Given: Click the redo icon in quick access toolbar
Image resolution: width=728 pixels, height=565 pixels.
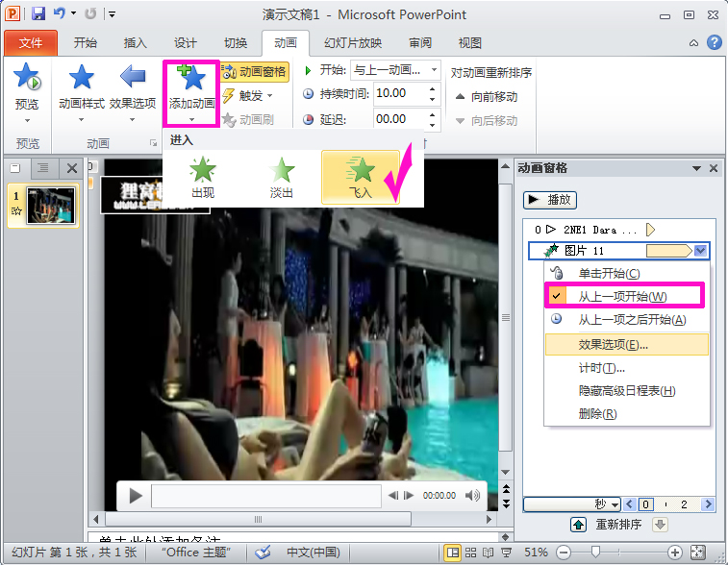Looking at the screenshot, I should point(90,13).
